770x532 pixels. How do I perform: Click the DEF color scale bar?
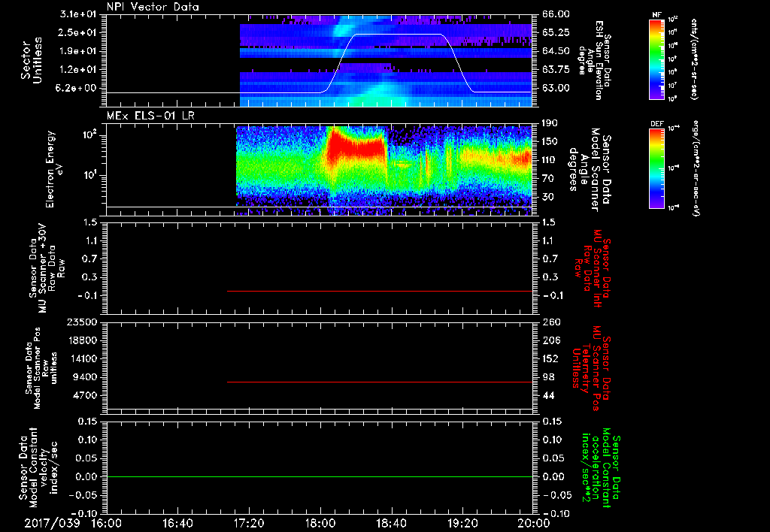coord(656,168)
